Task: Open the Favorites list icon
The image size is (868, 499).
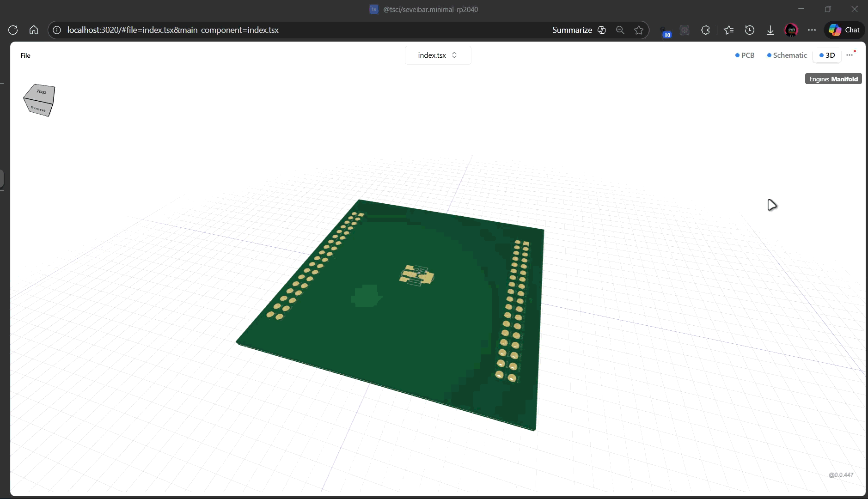Action: 729,30
